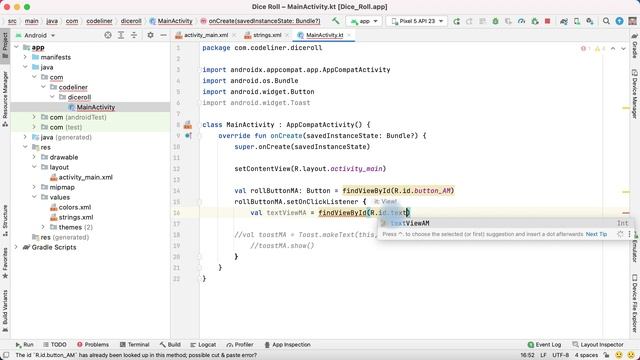Click the Build tool window button

(x=170, y=344)
